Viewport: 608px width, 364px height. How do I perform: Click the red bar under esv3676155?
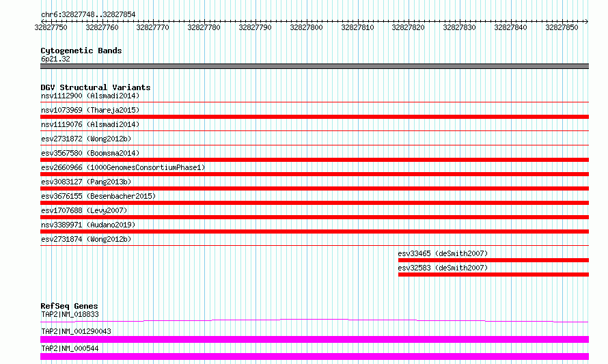(314, 203)
